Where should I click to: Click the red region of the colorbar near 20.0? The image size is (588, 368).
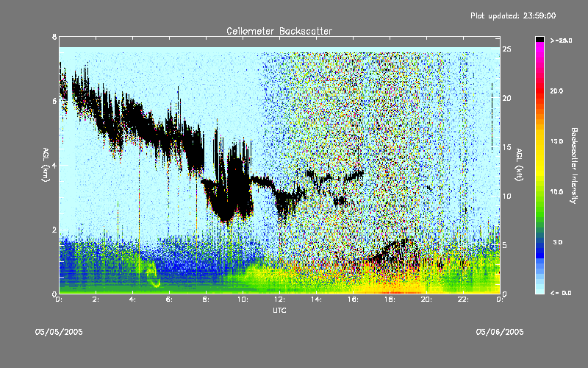coord(539,90)
